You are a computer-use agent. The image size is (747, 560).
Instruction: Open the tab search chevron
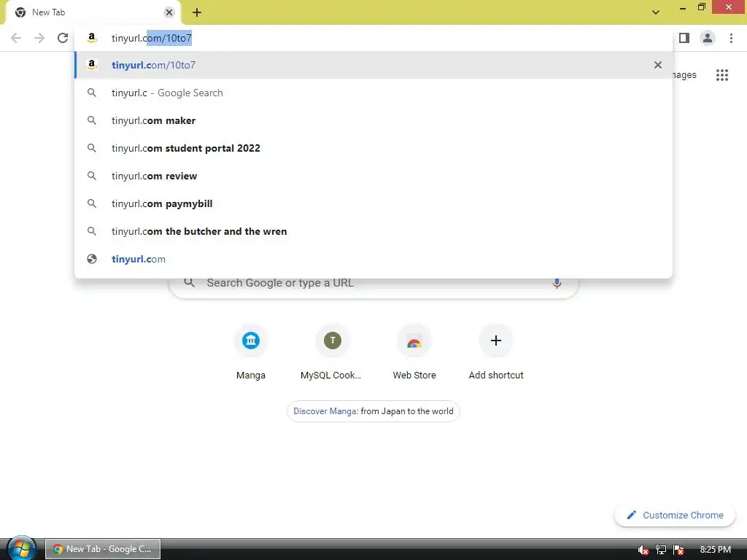click(656, 12)
